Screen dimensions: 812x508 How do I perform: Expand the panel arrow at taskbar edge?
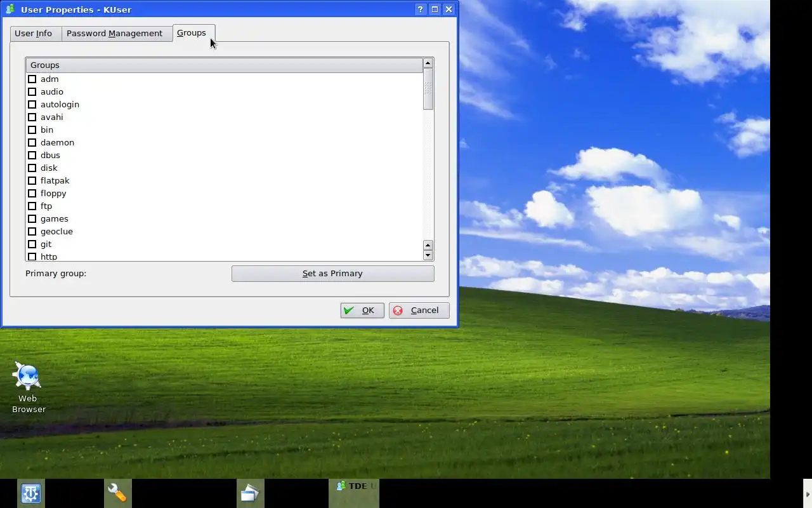click(808, 493)
